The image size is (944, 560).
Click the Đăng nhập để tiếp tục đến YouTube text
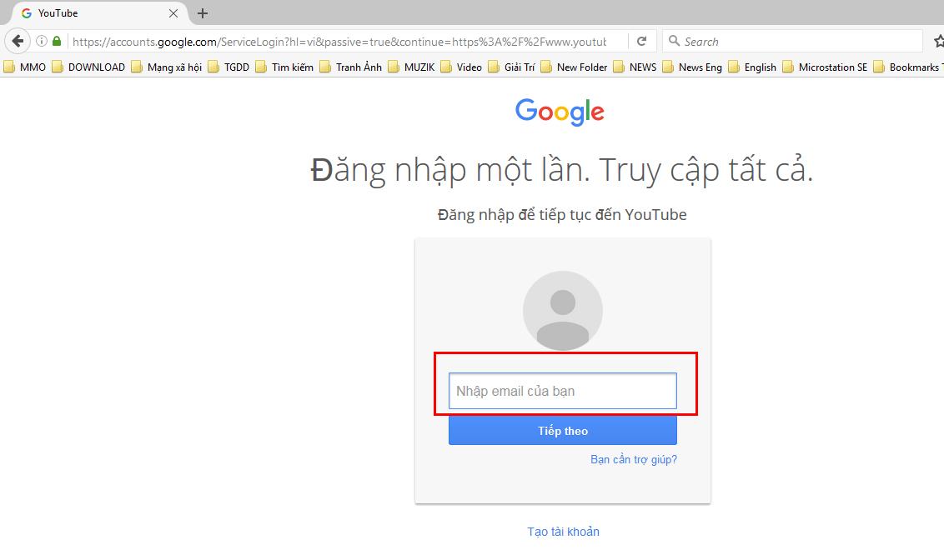pos(562,215)
